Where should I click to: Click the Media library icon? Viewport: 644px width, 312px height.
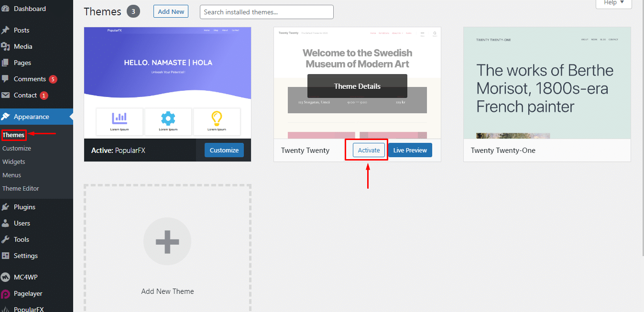6,46
